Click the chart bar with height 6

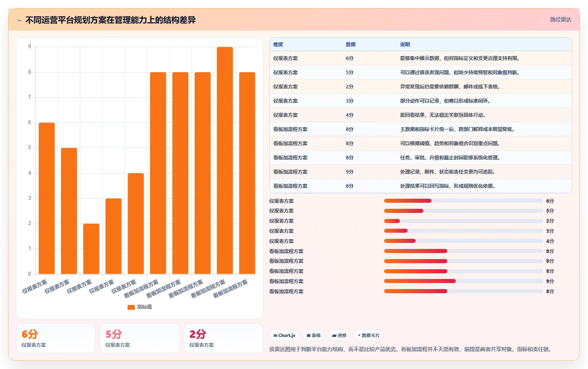[x=47, y=198]
